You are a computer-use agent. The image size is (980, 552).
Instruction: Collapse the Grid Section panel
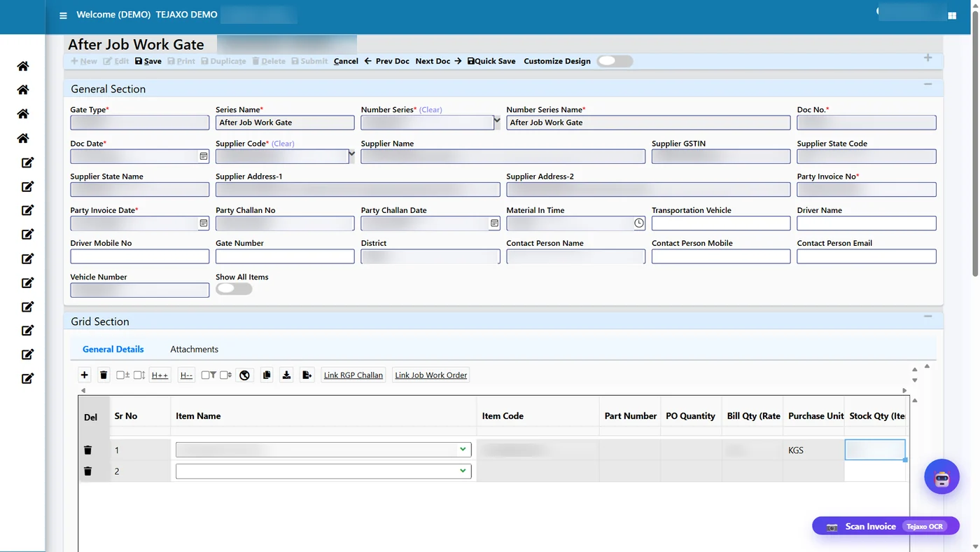pos(927,317)
